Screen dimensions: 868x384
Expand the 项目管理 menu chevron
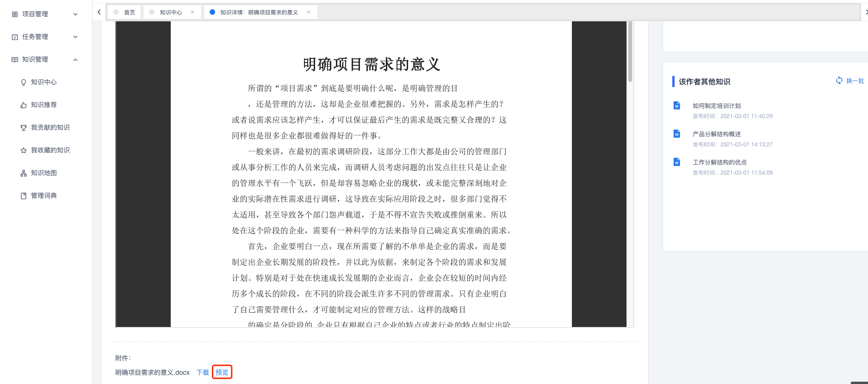coord(75,14)
